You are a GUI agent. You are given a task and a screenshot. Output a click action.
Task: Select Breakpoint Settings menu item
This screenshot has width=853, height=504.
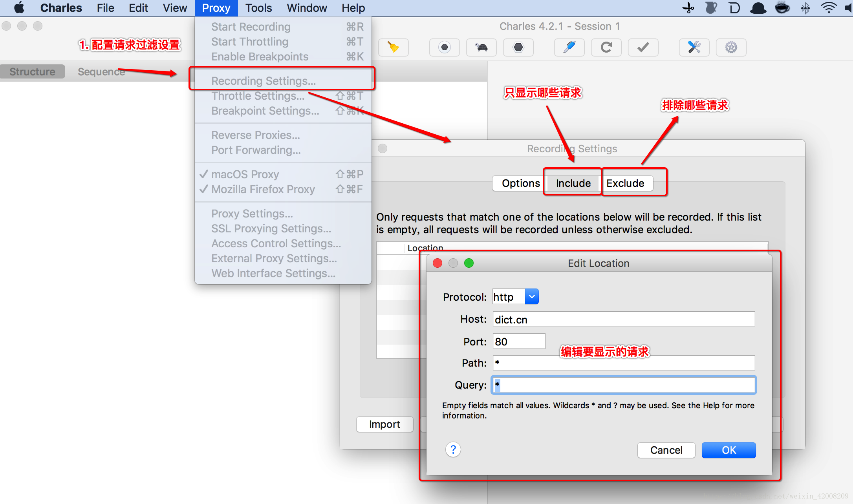(283, 110)
